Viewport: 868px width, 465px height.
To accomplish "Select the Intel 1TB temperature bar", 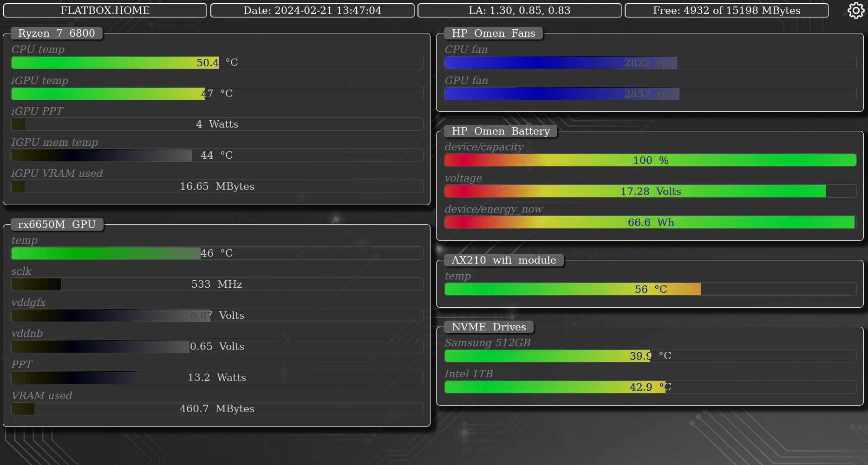I will (650, 387).
